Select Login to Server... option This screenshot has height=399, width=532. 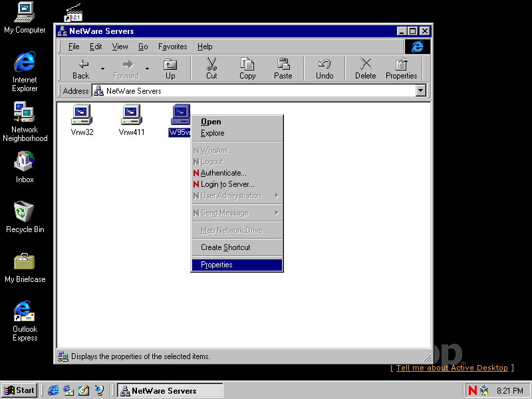[x=237, y=184]
